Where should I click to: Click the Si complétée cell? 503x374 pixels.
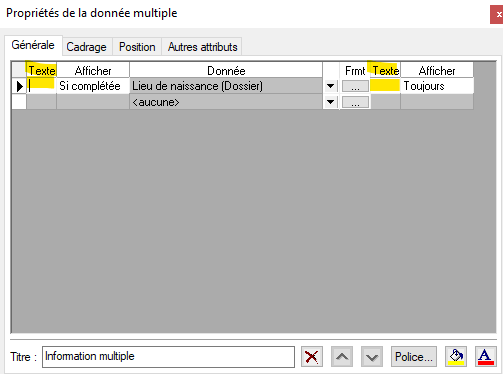(93, 86)
